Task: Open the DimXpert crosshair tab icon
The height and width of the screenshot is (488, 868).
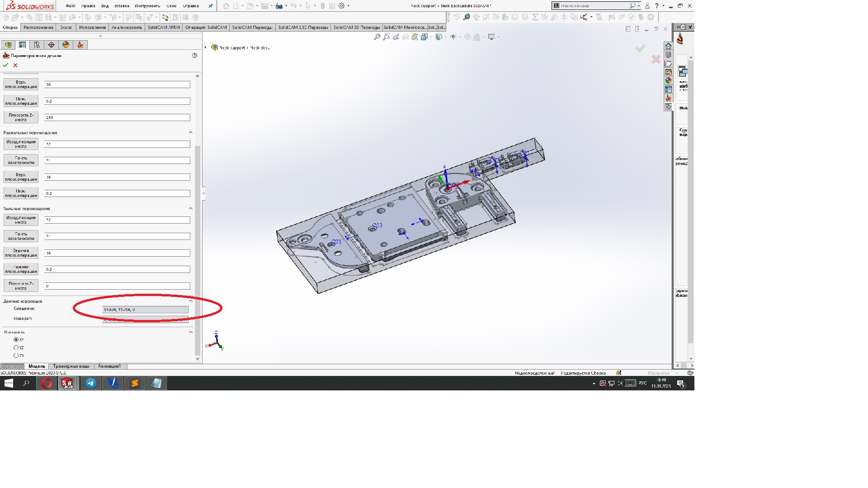Action: [51, 45]
